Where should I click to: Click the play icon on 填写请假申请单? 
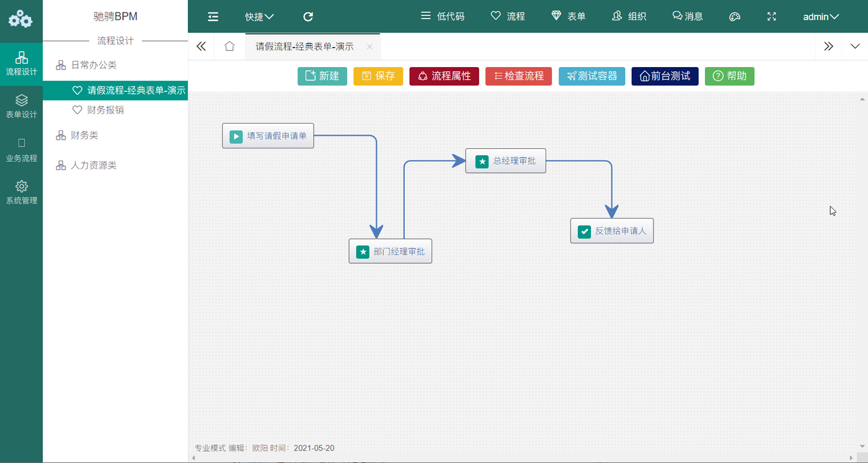(x=236, y=137)
